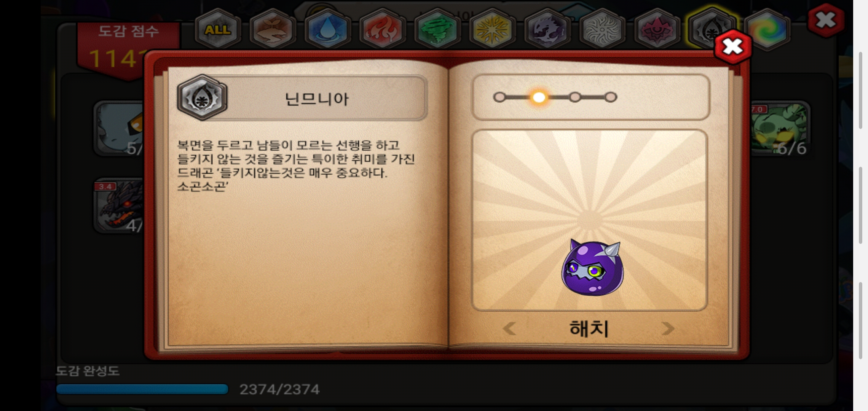868x411 pixels.
Task: Pick the dark dragon element filter
Action: click(x=547, y=29)
